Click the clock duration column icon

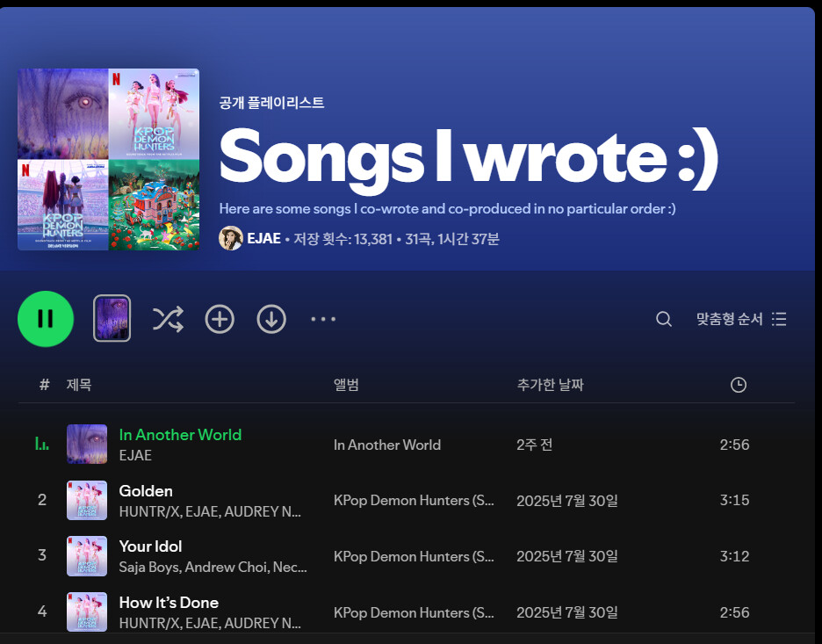click(x=738, y=385)
